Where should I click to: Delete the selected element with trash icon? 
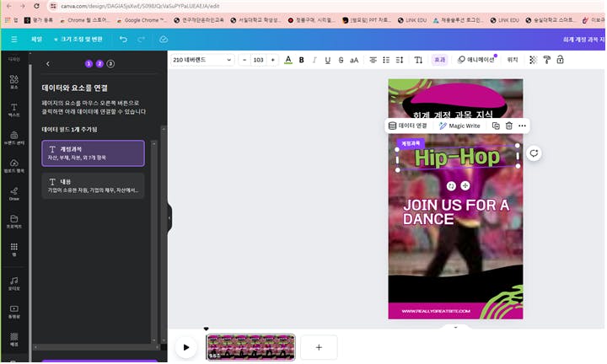coord(508,126)
